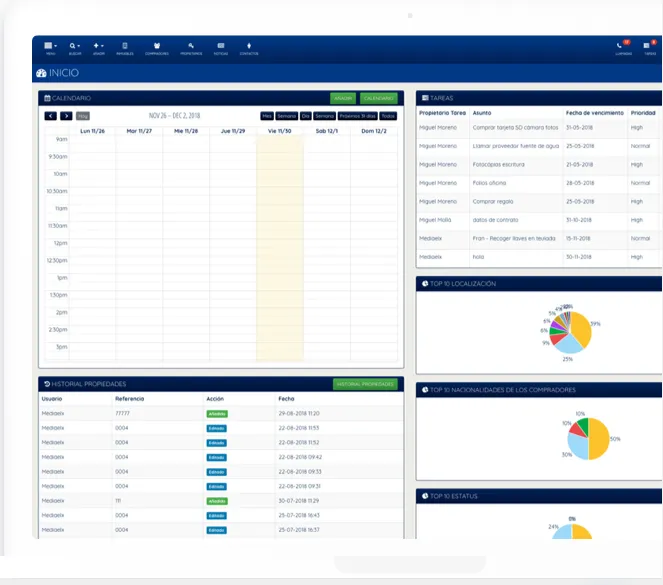Select the light blue 25% slice in Localización chart
This screenshot has width=663, height=585.
coord(569,344)
